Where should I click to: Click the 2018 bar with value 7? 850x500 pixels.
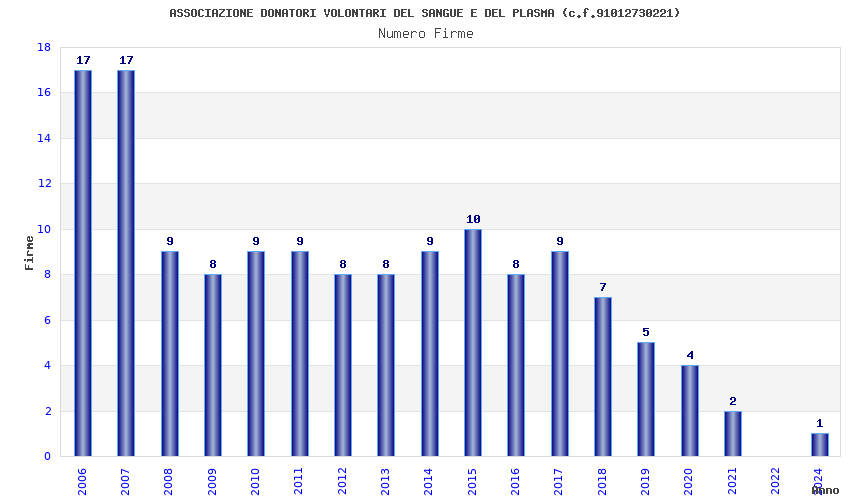coord(603,376)
